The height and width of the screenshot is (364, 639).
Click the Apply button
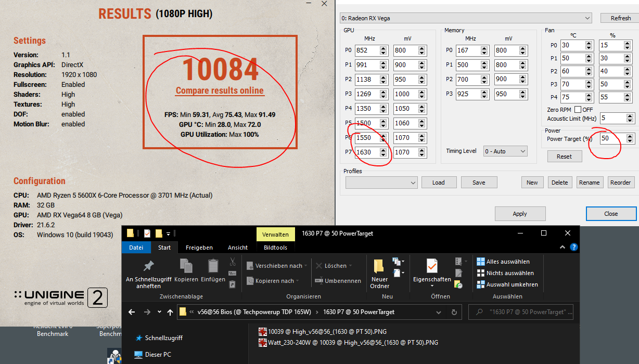[x=520, y=214]
